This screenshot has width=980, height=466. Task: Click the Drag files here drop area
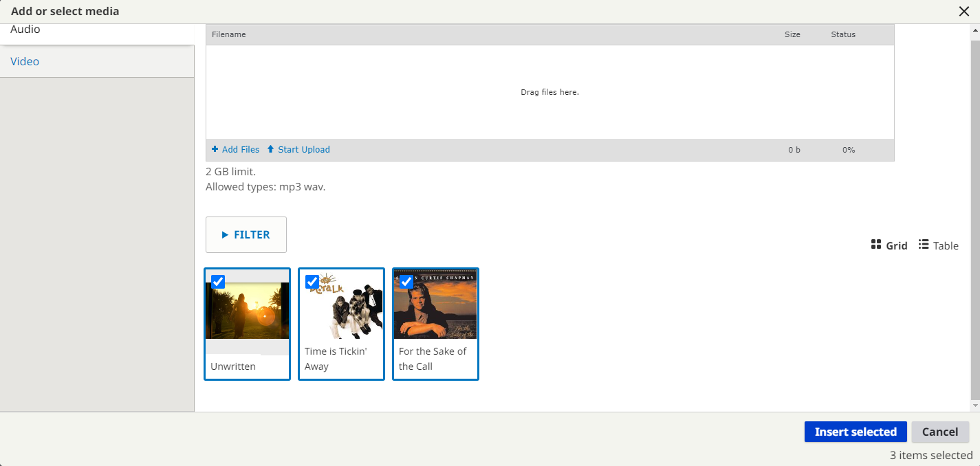(x=550, y=92)
